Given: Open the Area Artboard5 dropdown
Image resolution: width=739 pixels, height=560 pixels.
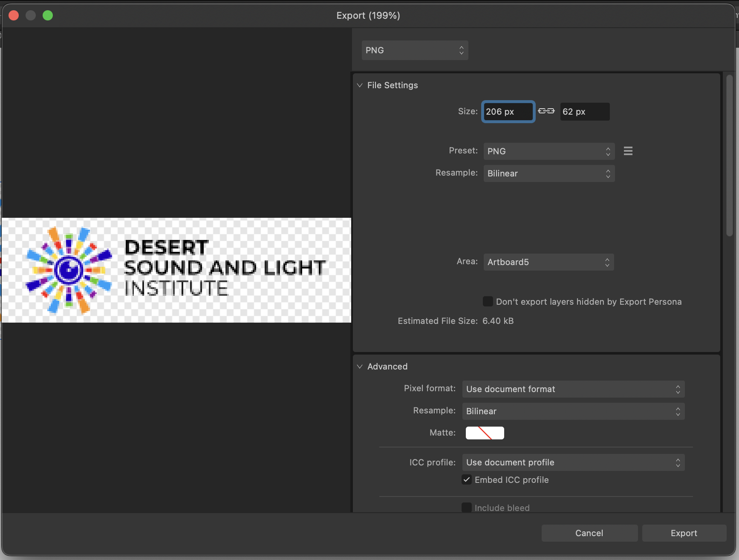Looking at the screenshot, I should pos(548,262).
